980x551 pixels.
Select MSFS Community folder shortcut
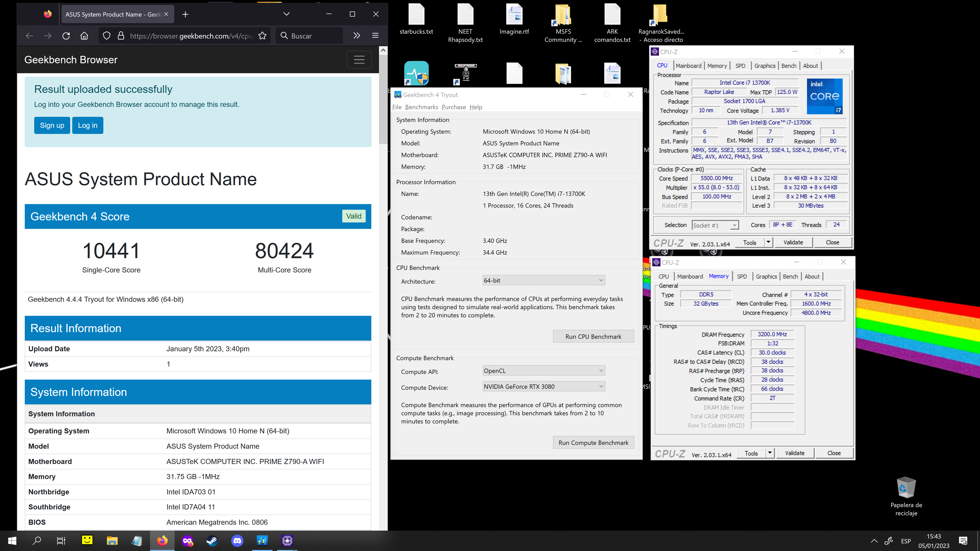click(563, 23)
